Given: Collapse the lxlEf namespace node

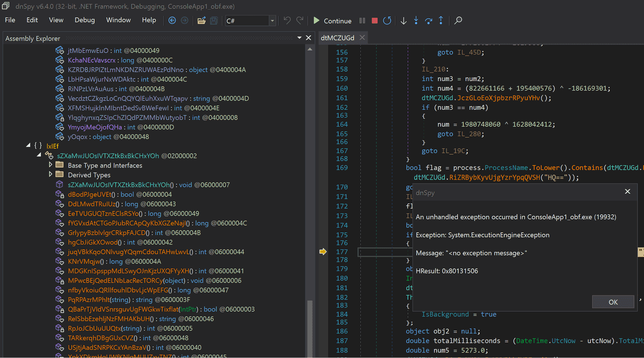Looking at the screenshot, I should [28, 146].
